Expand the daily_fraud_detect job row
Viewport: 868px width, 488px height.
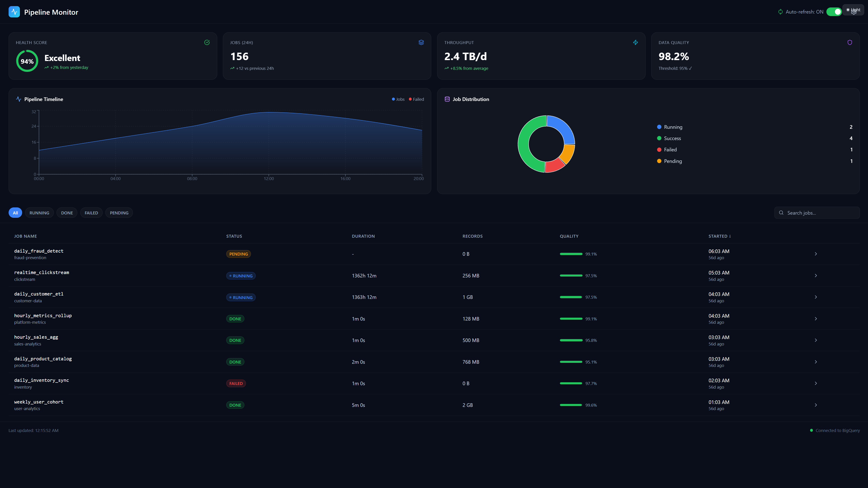tap(816, 254)
